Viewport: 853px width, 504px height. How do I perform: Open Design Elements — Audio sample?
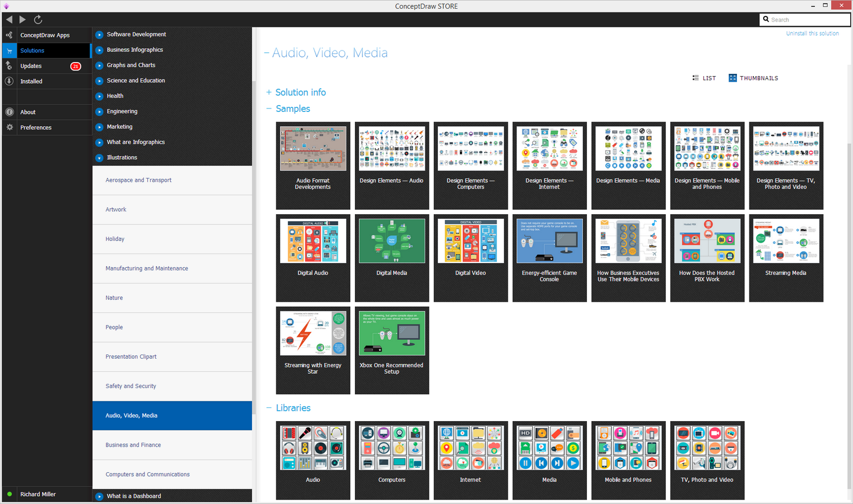coord(392,165)
